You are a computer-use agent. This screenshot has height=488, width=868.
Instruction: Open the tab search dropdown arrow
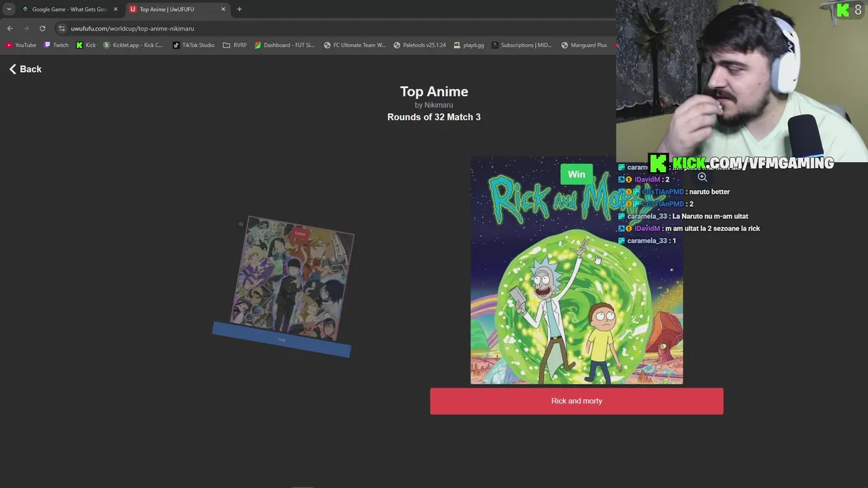pyautogui.click(x=9, y=9)
